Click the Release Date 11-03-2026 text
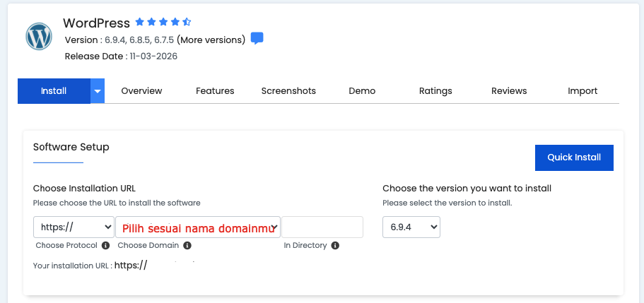 [121, 57]
